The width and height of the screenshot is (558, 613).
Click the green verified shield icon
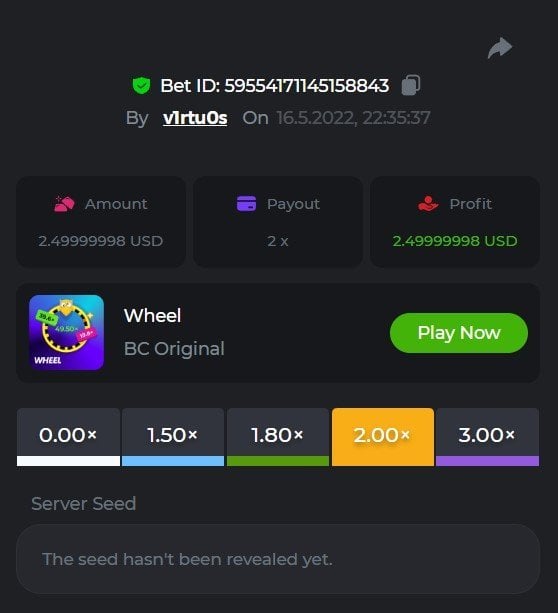click(141, 86)
